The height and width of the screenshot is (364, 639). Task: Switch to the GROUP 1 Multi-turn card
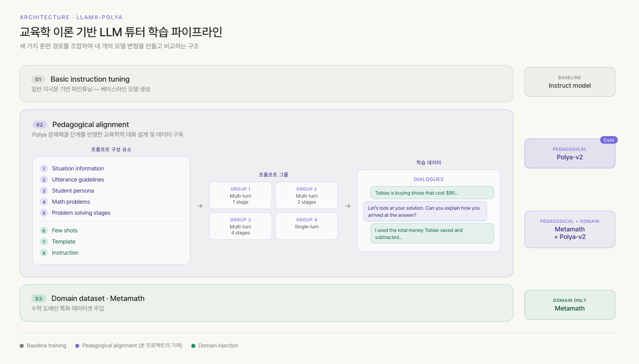tap(240, 195)
